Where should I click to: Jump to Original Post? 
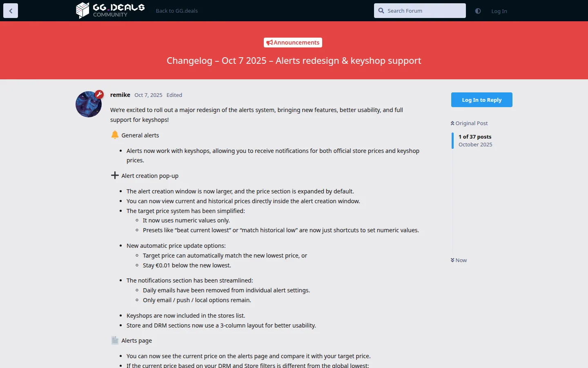tap(469, 123)
